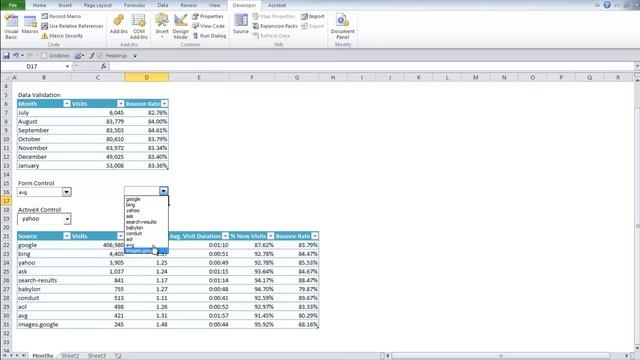
Task: Open the XML Source pane
Action: click(x=241, y=24)
